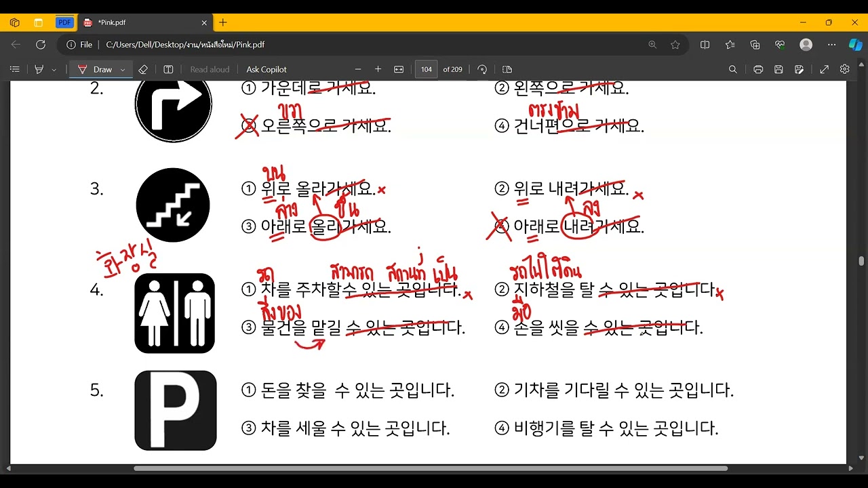Enter full screen PDF mode
868x488 pixels.
coord(825,69)
